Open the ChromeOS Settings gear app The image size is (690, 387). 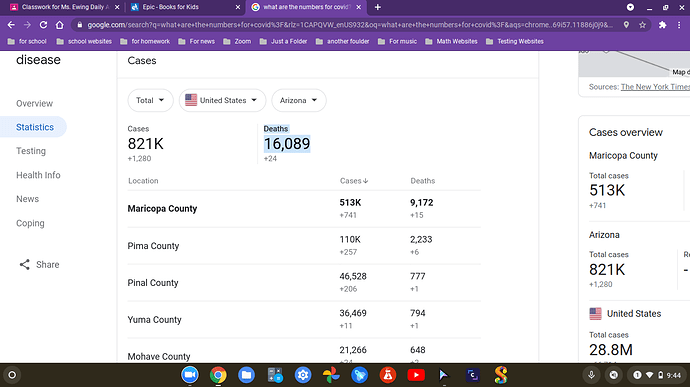pyautogui.click(x=303, y=375)
